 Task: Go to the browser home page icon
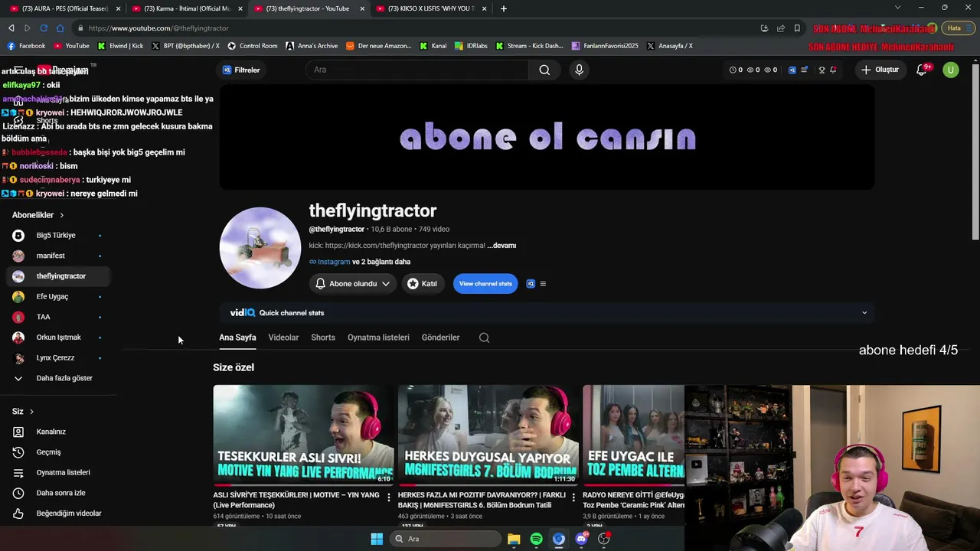pos(60,28)
